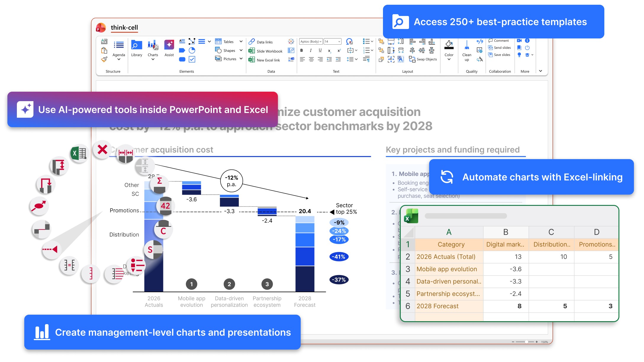Insert a pentagon shape element
Image resolution: width=644 pixels, height=362 pixels.
click(x=182, y=50)
